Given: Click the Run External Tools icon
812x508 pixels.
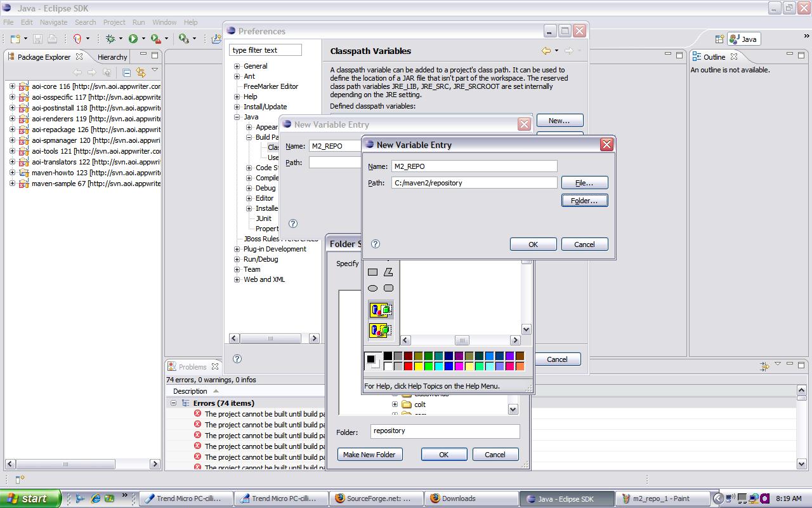Looking at the screenshot, I should point(155,39).
